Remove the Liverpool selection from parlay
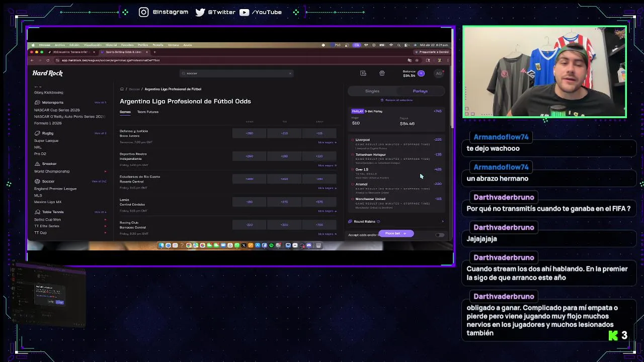The width and height of the screenshot is (644, 362). pos(352,140)
